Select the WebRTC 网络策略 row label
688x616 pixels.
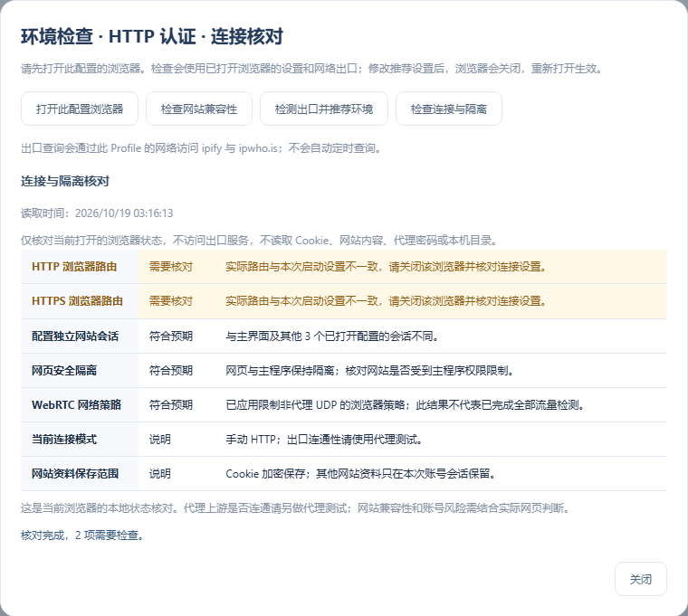click(x=76, y=404)
